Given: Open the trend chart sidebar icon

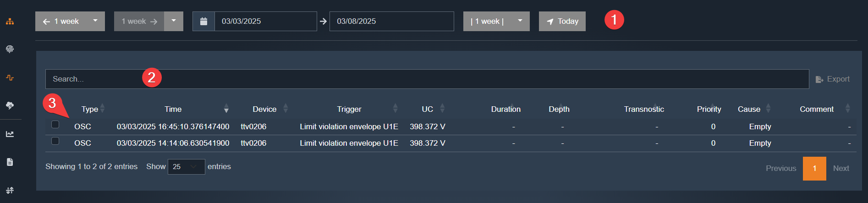Looking at the screenshot, I should tap(10, 134).
